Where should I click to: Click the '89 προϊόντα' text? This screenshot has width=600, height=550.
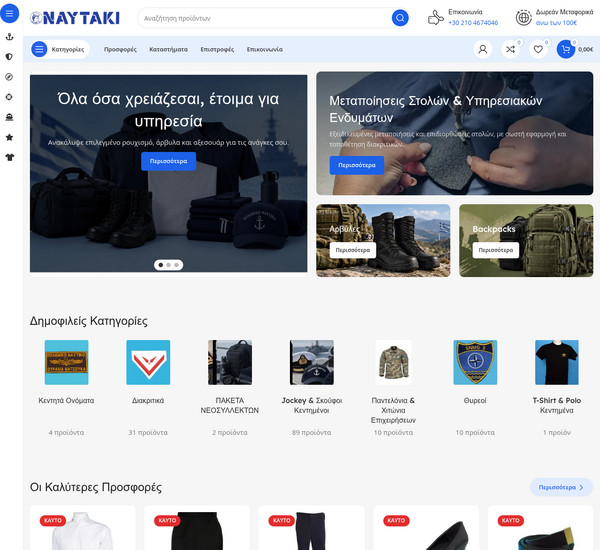[x=311, y=432]
